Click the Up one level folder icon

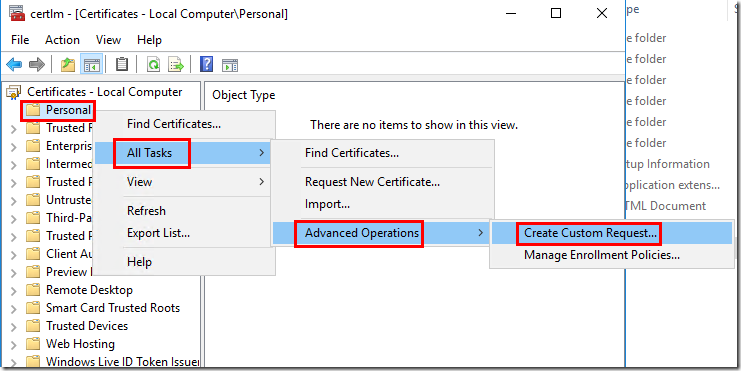coord(69,64)
